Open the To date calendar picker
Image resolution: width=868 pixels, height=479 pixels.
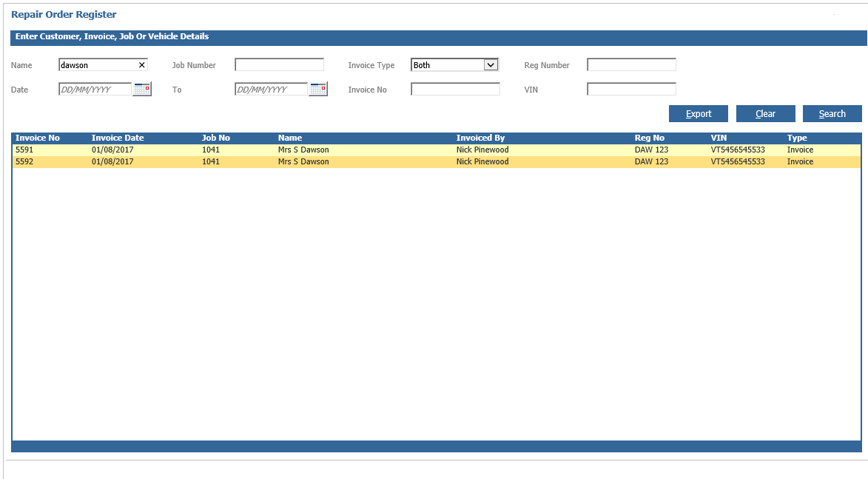click(318, 89)
